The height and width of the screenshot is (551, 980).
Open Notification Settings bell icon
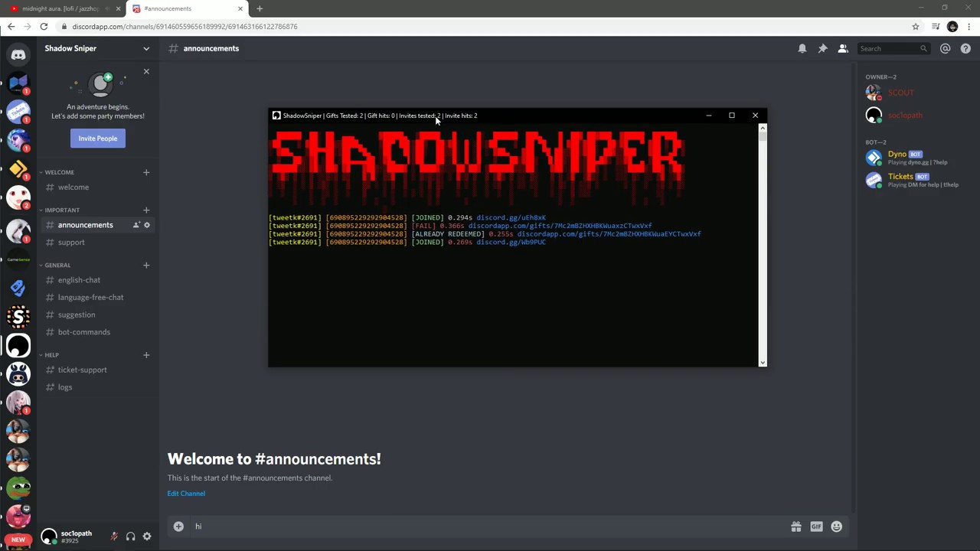pos(802,48)
